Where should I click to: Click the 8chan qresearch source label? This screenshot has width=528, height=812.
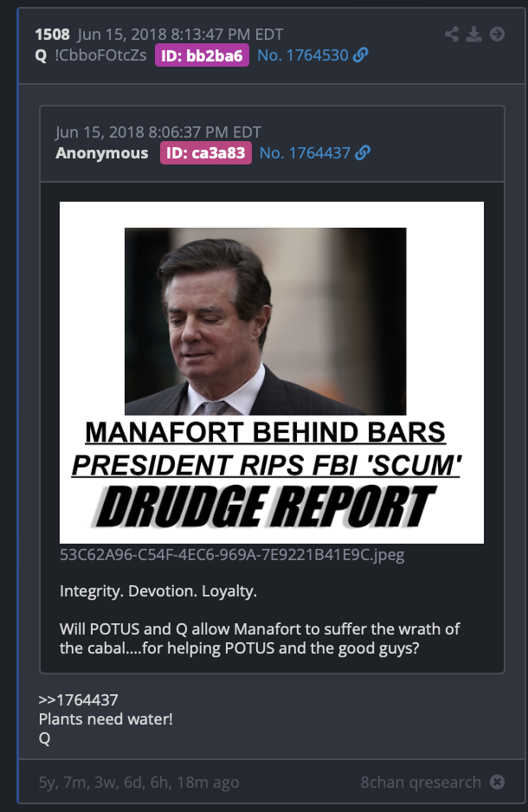point(421,782)
